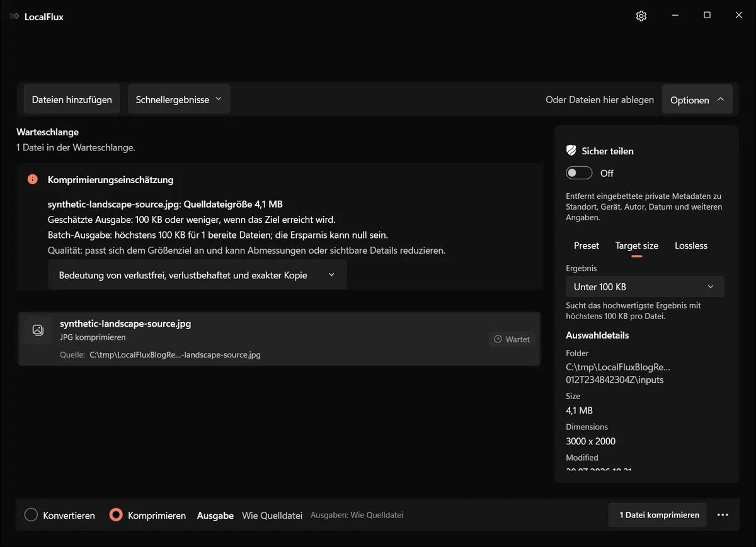Click the Ausgaben: Wie Quelldatei text

point(357,515)
